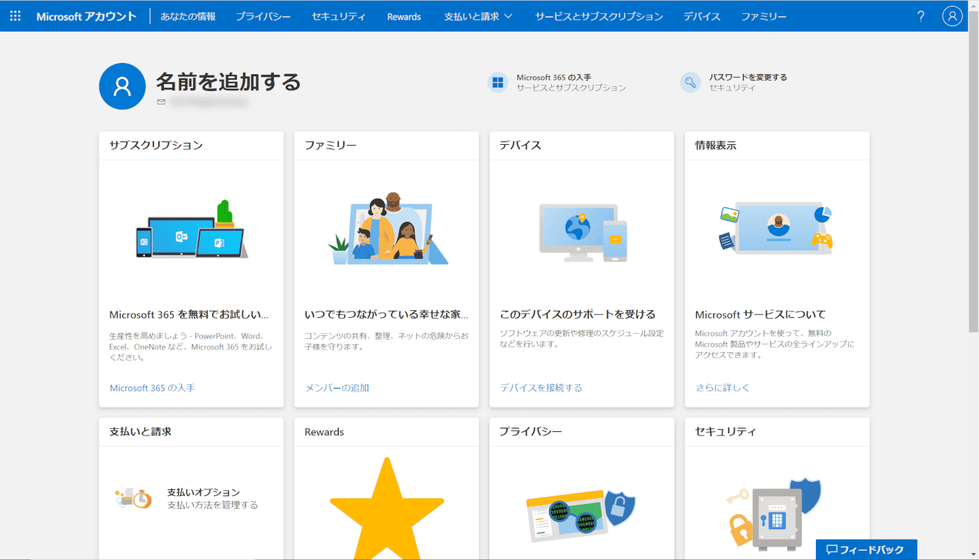Click the email envelope icon under name
This screenshot has width=979, height=560.
[161, 102]
